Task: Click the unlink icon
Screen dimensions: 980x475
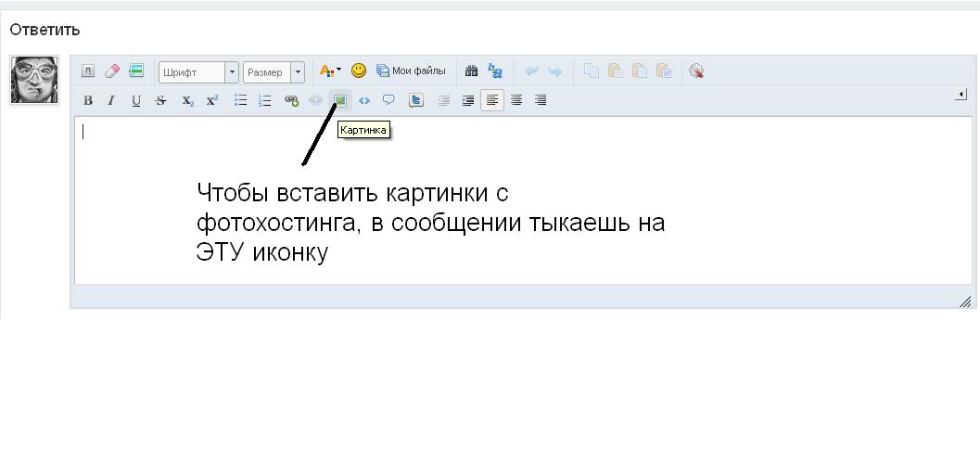Action: coord(315,100)
